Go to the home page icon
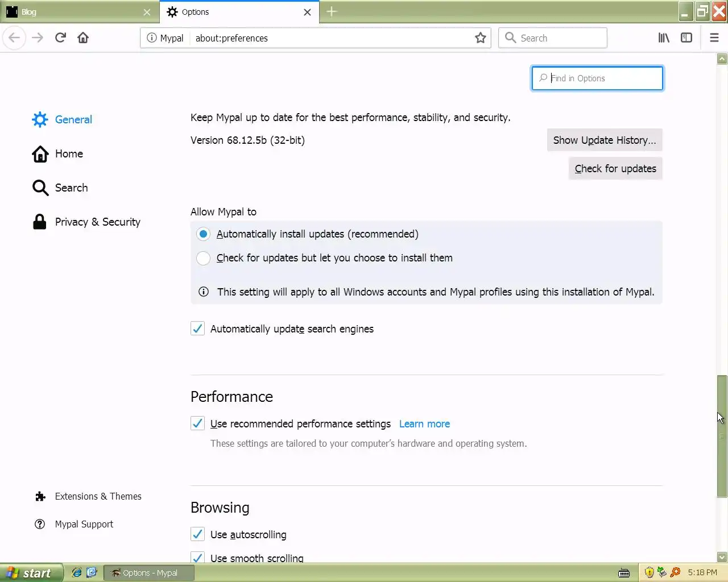This screenshot has width=728, height=582. tap(83, 38)
